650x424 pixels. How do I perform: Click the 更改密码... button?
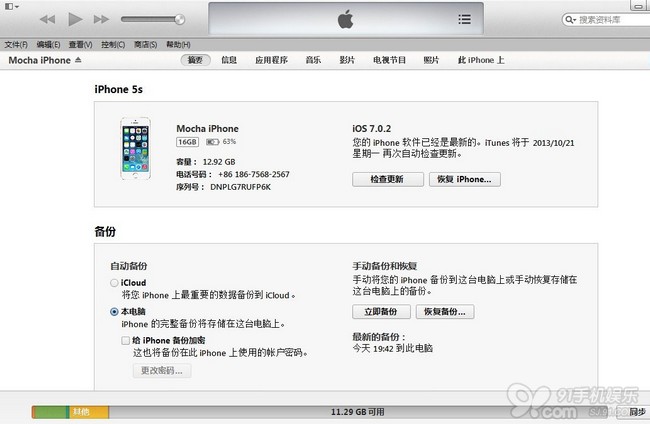tap(162, 371)
